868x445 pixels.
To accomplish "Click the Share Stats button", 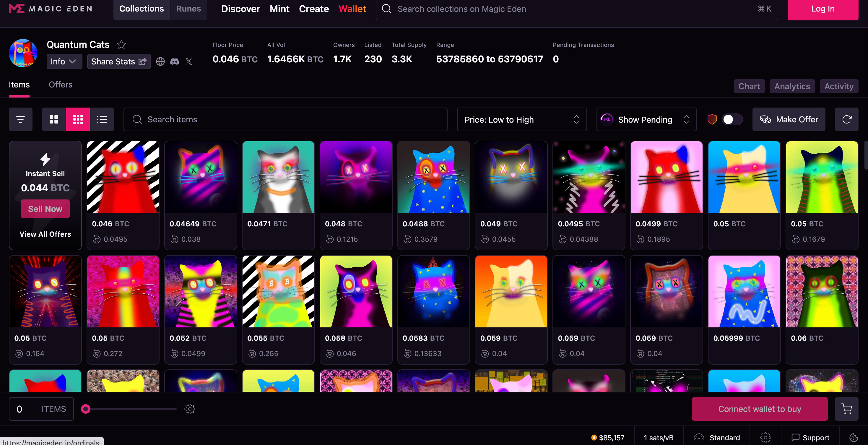I will (118, 61).
